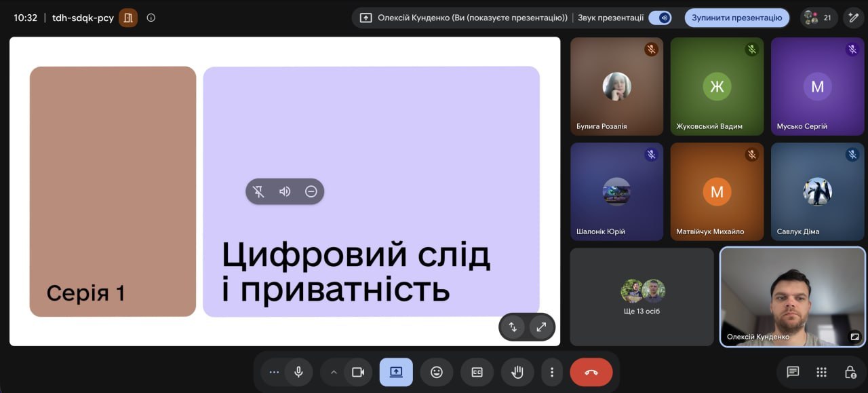This screenshot has width=868, height=393.
Task: Open host controls lock icon
Action: coord(850,372)
